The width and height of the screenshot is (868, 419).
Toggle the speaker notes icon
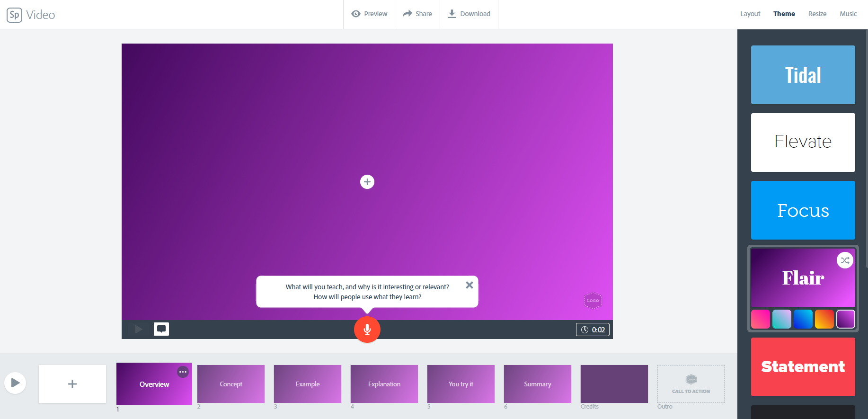click(161, 329)
